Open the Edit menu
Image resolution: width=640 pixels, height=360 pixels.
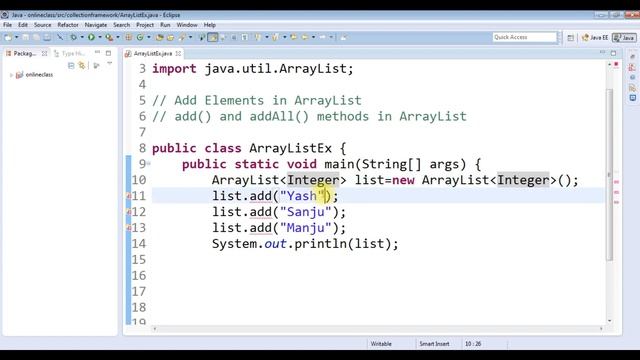pos(23,25)
